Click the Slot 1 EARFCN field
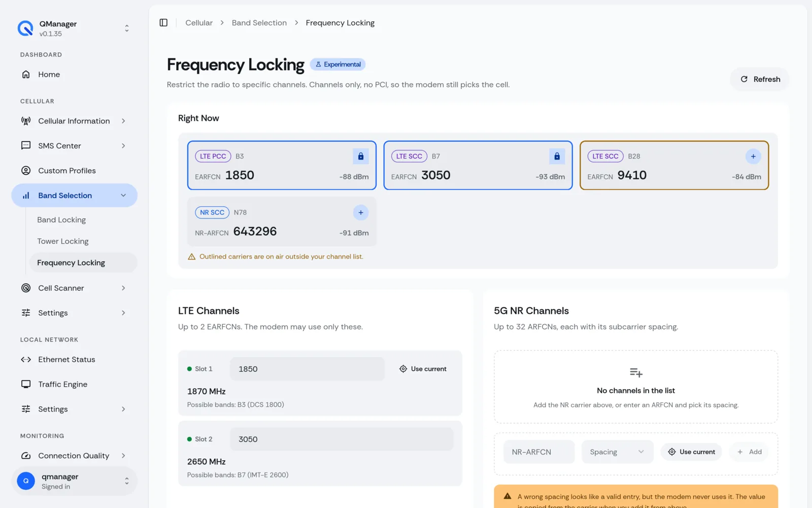 click(308, 369)
